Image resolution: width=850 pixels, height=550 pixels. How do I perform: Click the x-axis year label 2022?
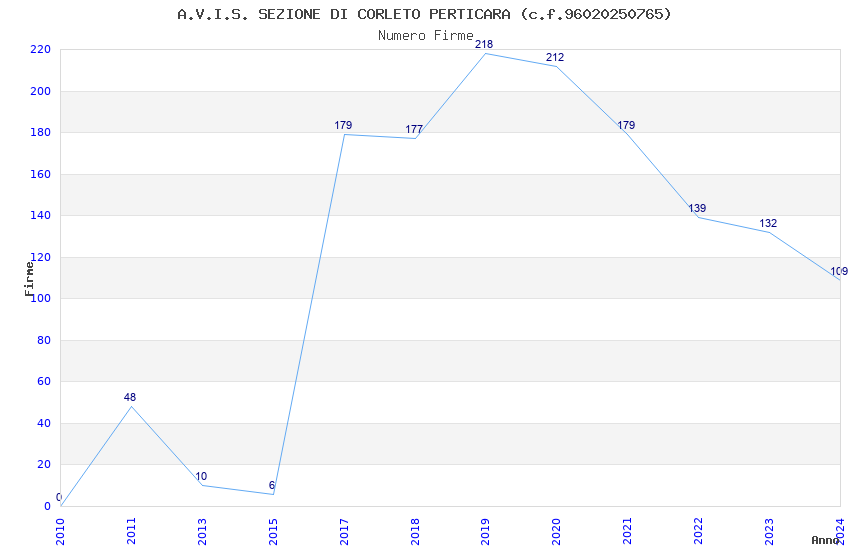click(x=699, y=532)
